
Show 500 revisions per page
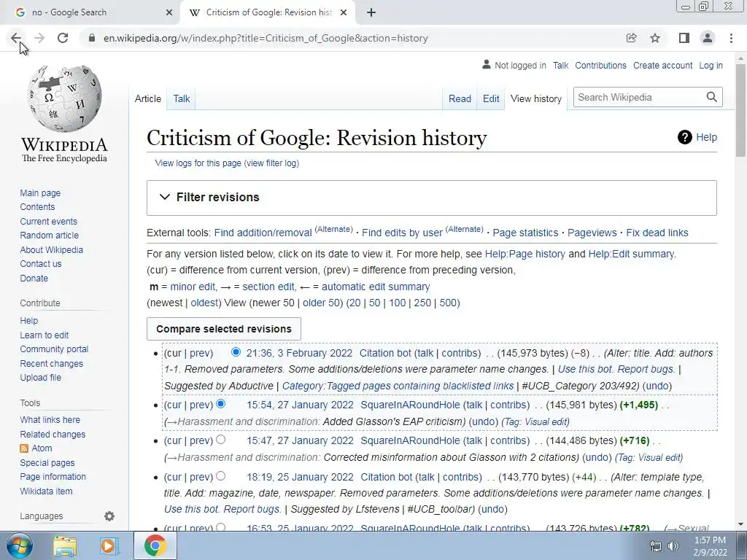pos(448,303)
